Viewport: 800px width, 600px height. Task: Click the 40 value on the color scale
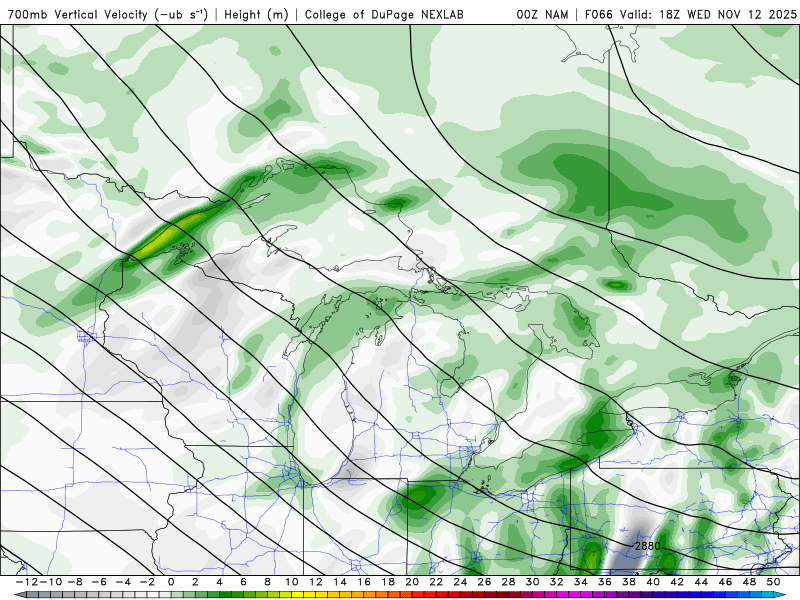click(x=653, y=582)
